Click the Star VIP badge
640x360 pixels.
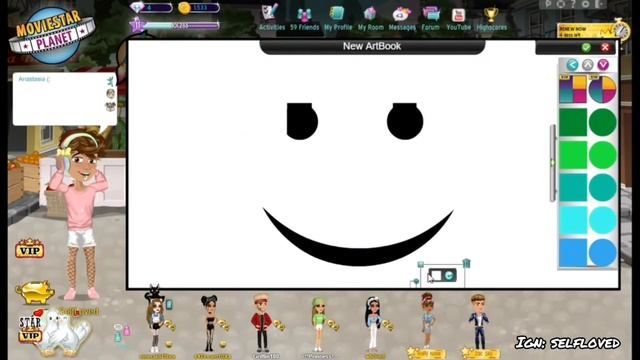(30, 329)
